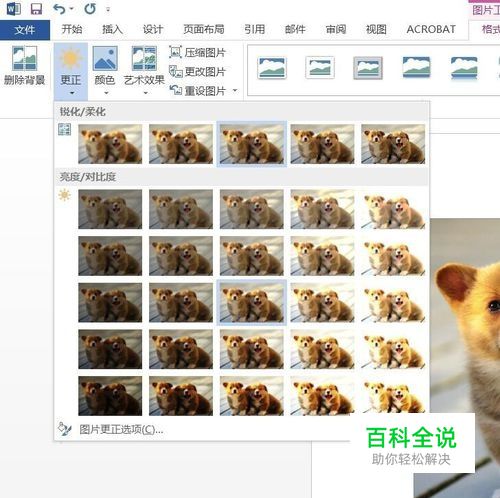
Task: Select the highlighted middle 锐化/柔化 thumbnail
Action: pyautogui.click(x=252, y=144)
